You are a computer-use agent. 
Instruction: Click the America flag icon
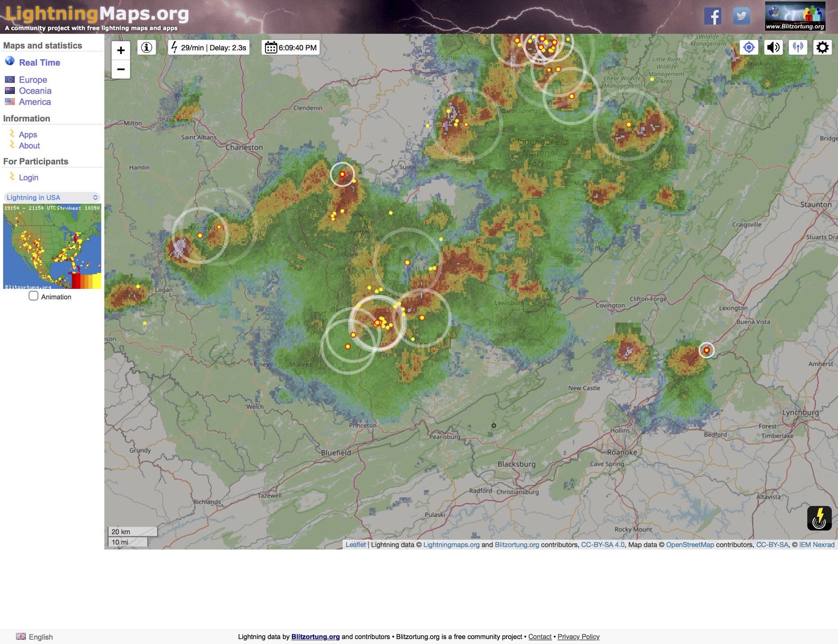pos(10,101)
